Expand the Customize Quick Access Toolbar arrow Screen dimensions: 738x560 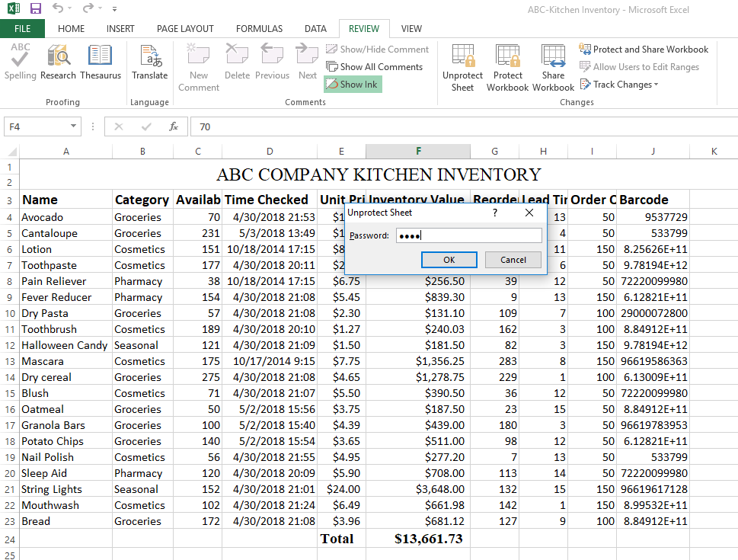coord(114,10)
